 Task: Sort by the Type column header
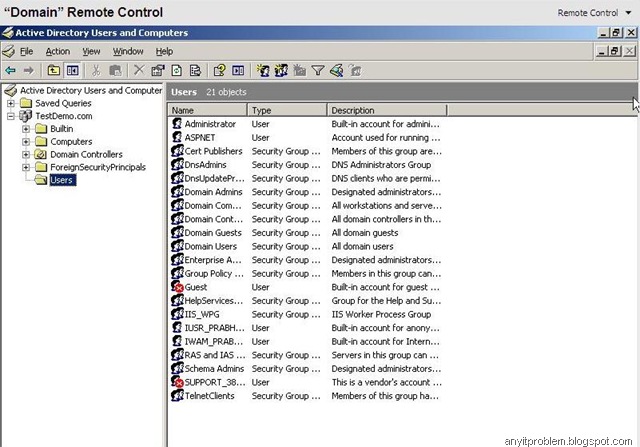[287, 110]
